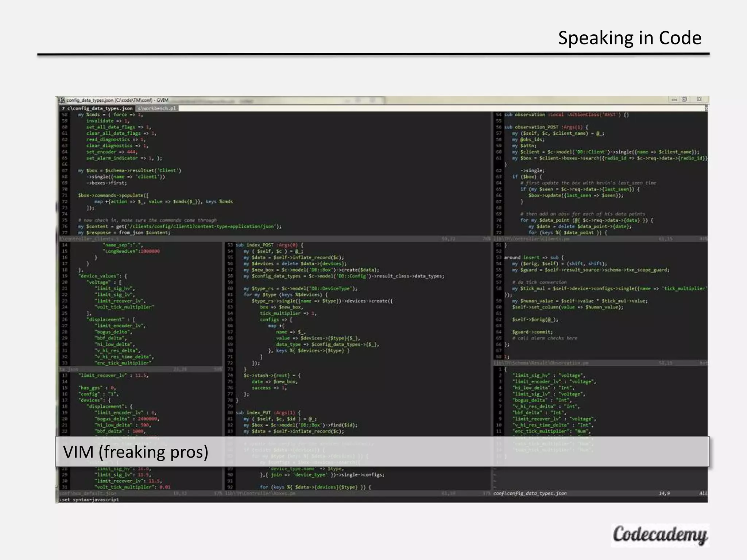Place cursor on 'configs => ['
This screenshot has width=747, height=560.
coord(276,319)
